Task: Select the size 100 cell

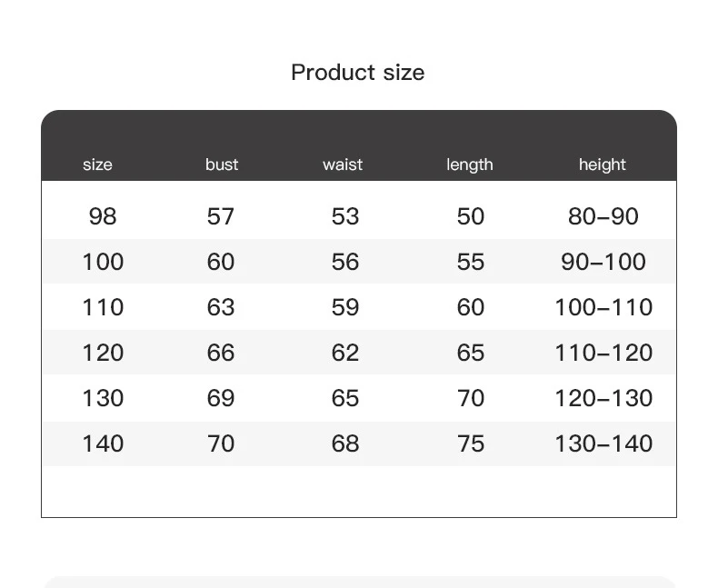Action: [103, 262]
